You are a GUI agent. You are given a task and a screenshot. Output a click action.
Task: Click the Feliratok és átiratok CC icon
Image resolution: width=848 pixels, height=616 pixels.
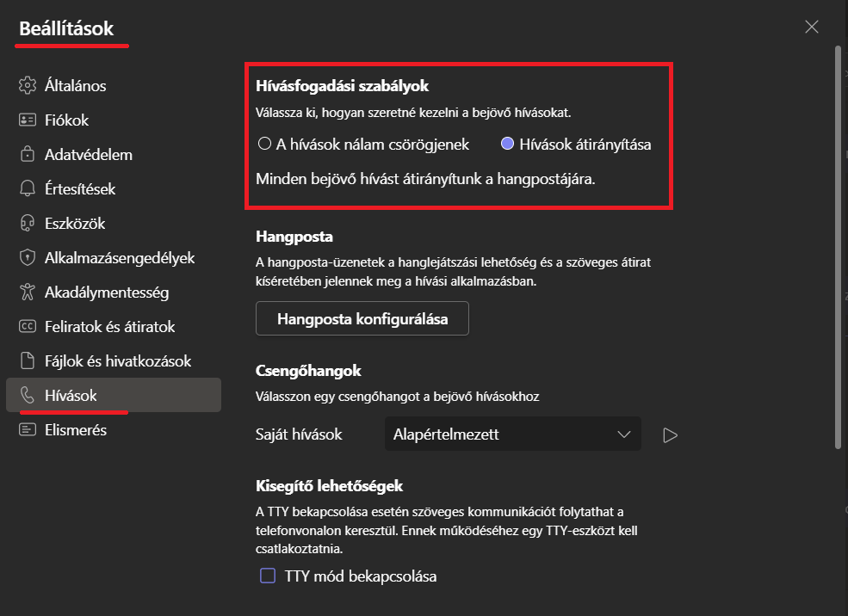28,326
